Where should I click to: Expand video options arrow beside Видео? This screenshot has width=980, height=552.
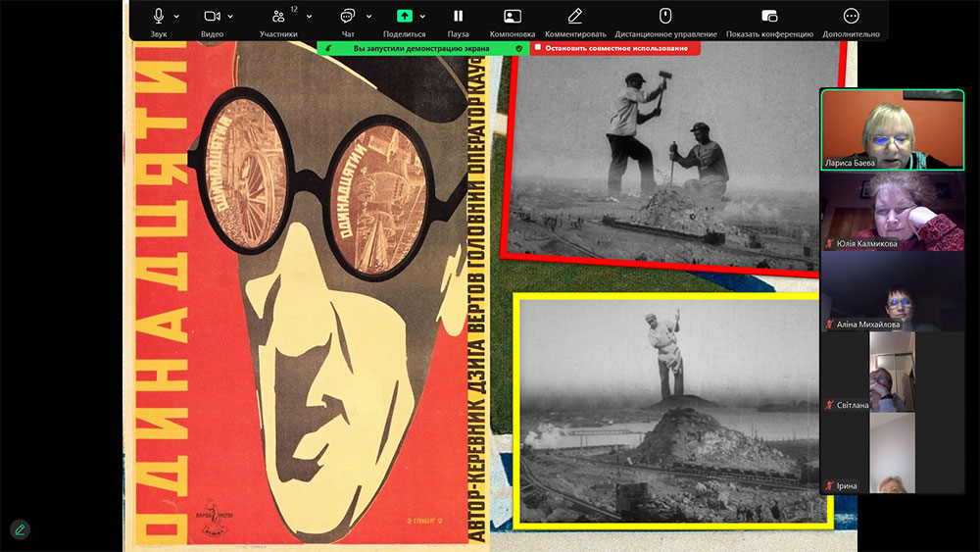(230, 17)
